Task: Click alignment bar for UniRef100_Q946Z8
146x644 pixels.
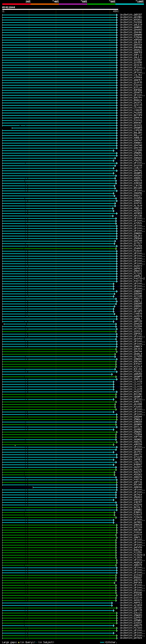Action: click(x=60, y=324)
